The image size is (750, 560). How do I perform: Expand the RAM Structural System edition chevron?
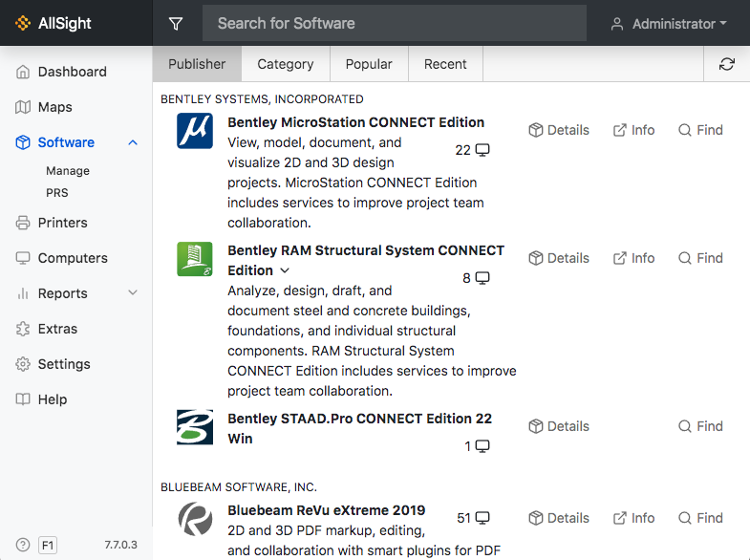pyautogui.click(x=285, y=270)
